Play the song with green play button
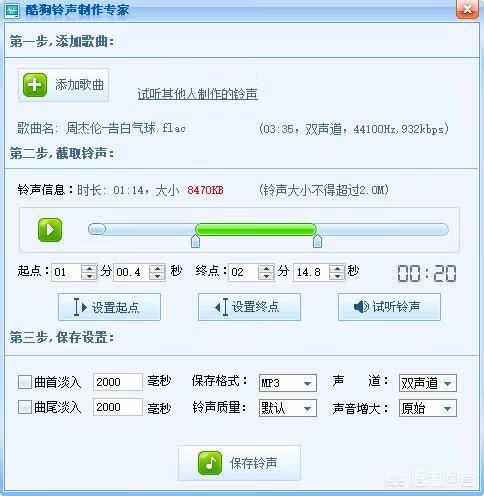 [50, 230]
